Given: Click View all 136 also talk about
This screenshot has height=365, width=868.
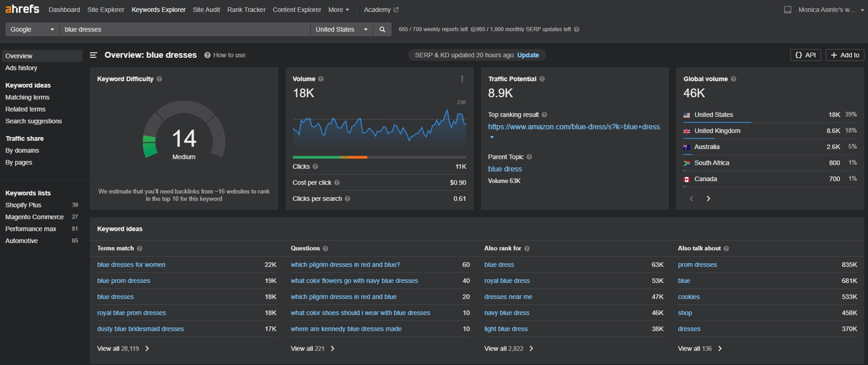Looking at the screenshot, I should pyautogui.click(x=700, y=349).
